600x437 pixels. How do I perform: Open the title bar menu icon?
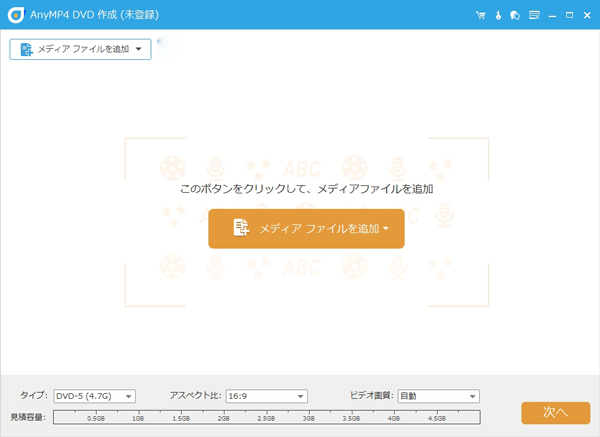pos(534,15)
